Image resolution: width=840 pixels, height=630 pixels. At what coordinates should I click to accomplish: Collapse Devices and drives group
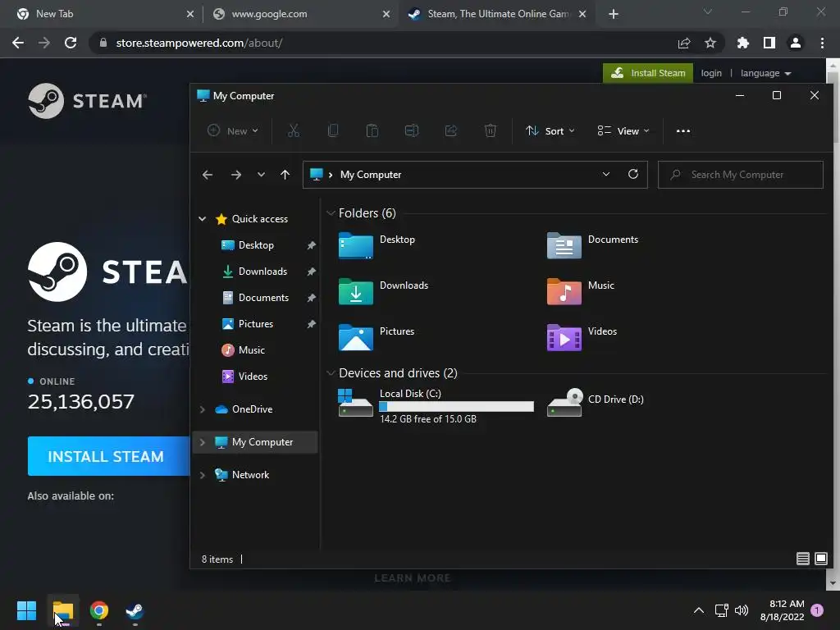[x=331, y=373]
